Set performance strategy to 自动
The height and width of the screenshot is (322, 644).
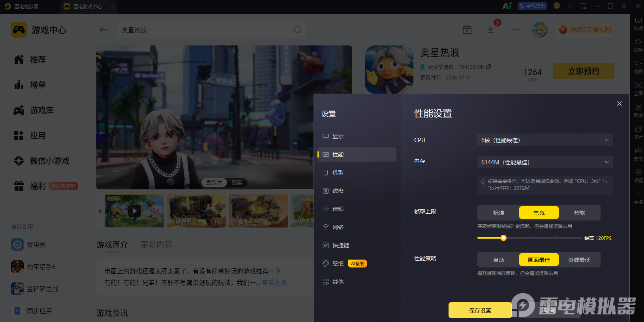(499, 260)
